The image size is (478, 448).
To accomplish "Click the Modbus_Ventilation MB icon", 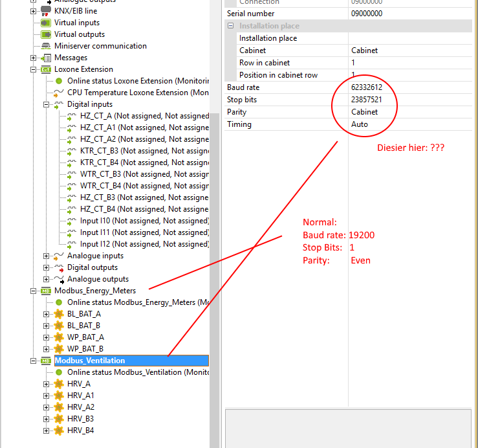I will point(46,361).
